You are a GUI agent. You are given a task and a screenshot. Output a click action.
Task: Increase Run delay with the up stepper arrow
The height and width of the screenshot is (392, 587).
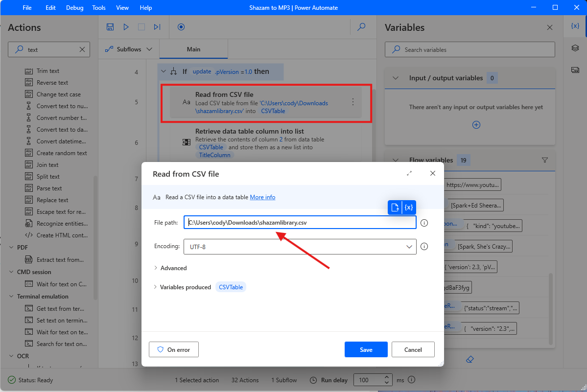(386, 377)
